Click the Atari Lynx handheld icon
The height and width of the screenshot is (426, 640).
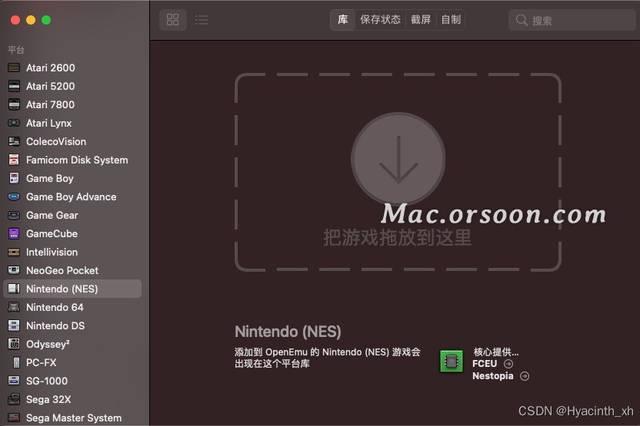[x=14, y=123]
